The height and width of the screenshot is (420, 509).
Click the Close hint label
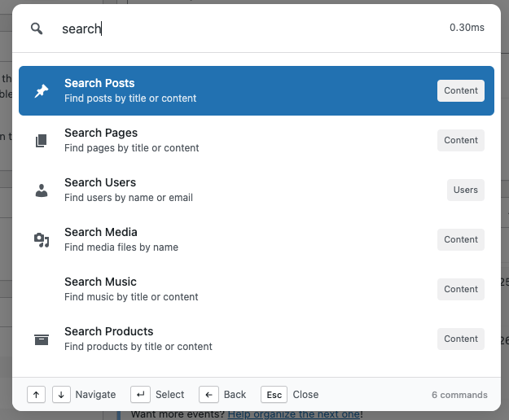[305, 395]
